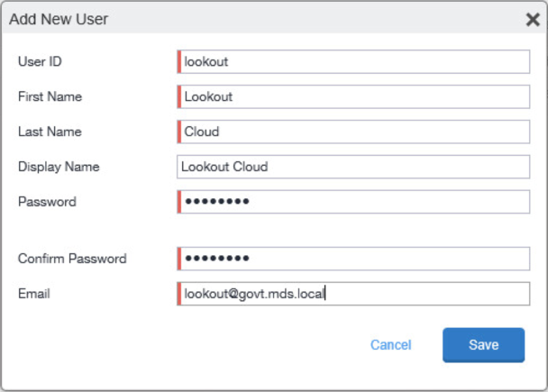Click the Add New User title text

(59, 19)
